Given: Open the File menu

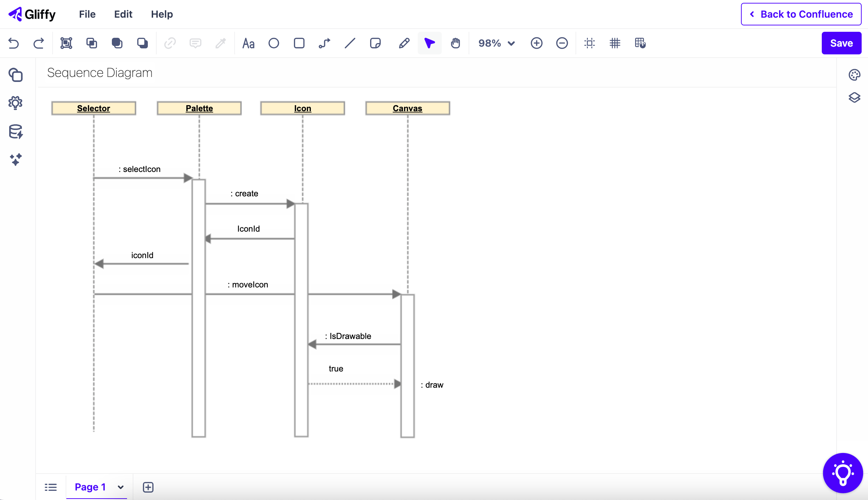Looking at the screenshot, I should tap(87, 14).
